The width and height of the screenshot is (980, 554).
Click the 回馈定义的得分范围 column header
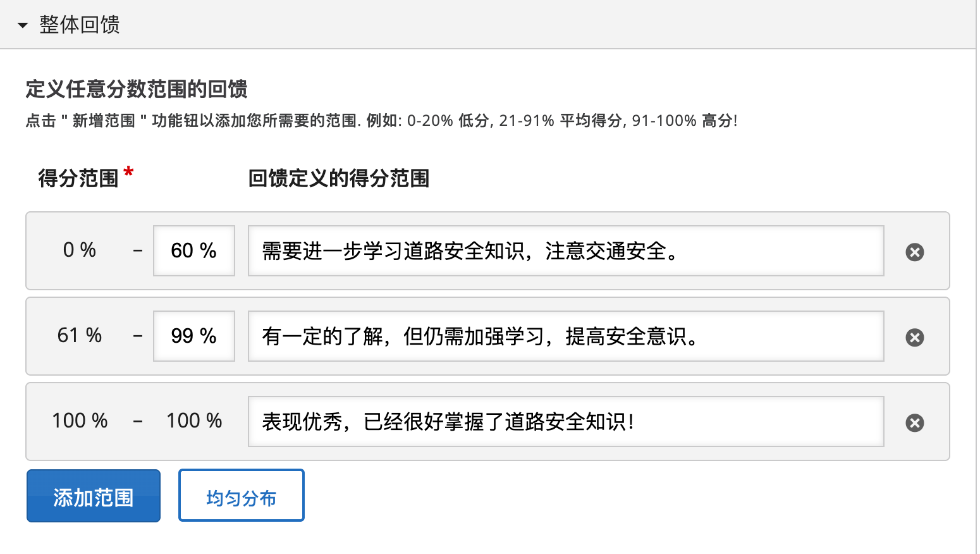(339, 179)
